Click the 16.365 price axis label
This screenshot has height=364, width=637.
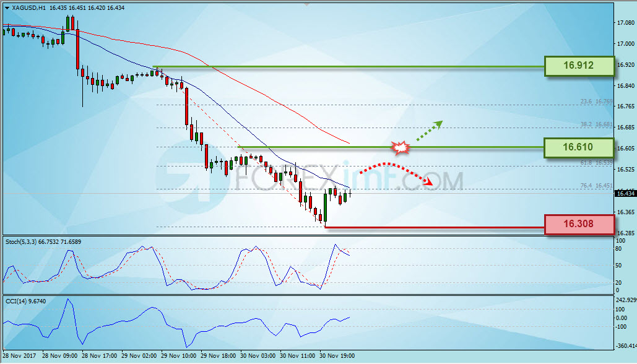[626, 212]
